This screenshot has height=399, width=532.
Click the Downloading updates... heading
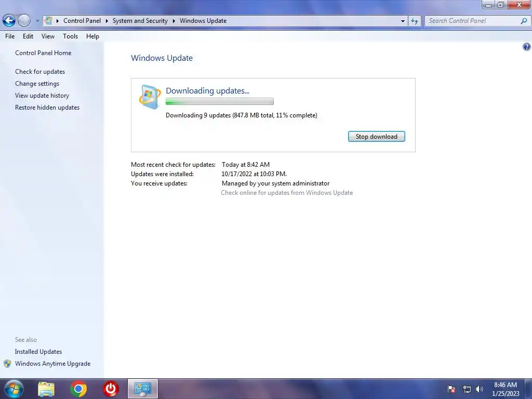click(x=207, y=90)
